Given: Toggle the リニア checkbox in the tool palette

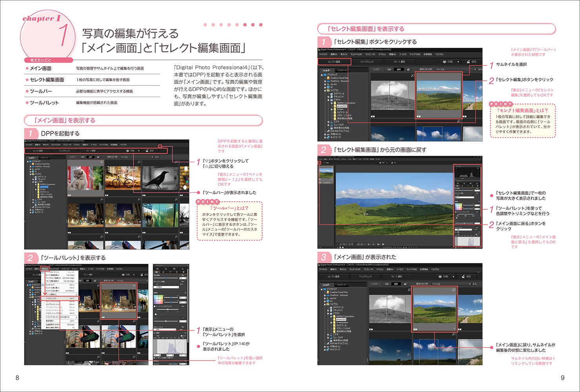Looking at the screenshot, I should click(x=182, y=336).
